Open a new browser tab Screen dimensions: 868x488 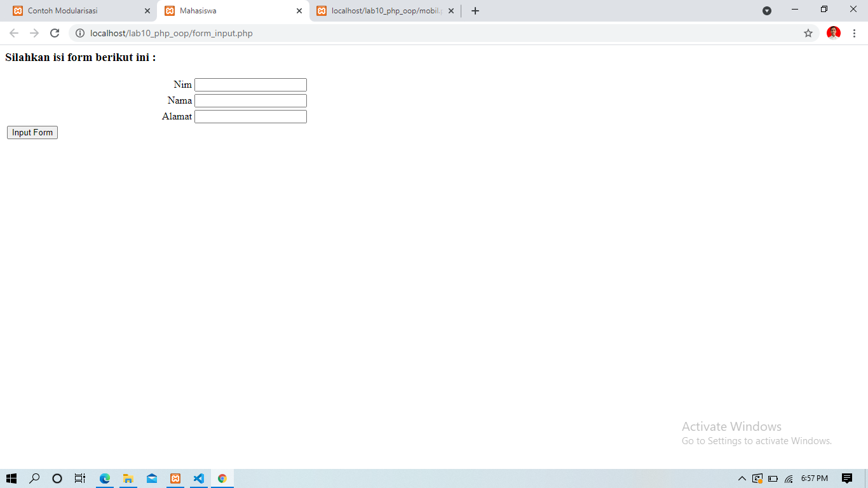475,11
